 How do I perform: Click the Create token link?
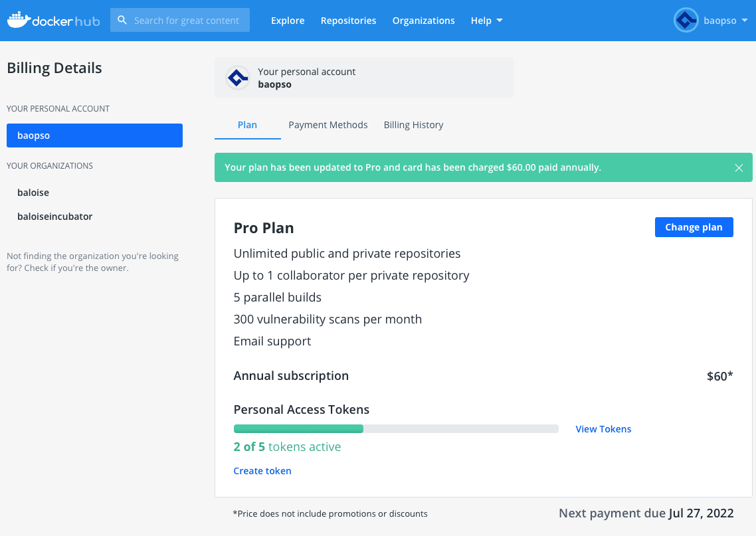(x=262, y=470)
